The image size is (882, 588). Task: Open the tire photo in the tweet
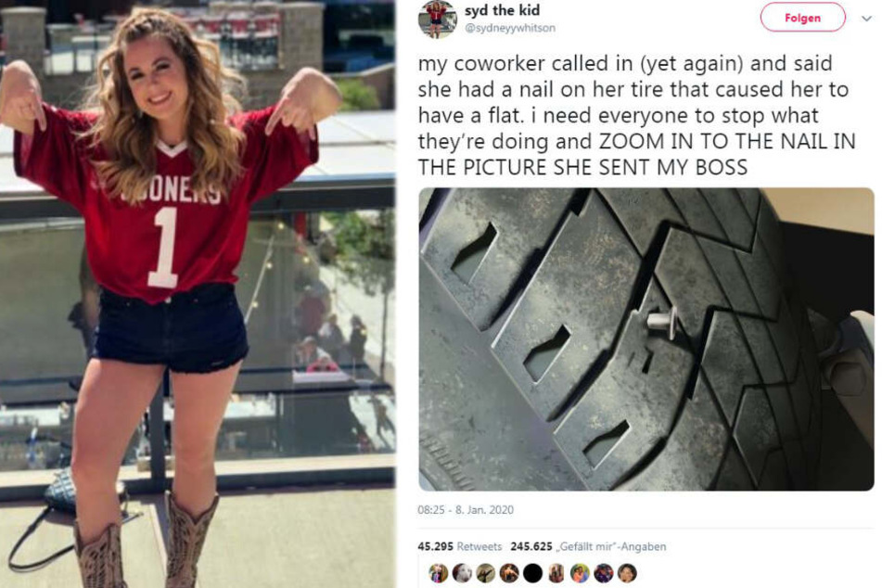646,339
